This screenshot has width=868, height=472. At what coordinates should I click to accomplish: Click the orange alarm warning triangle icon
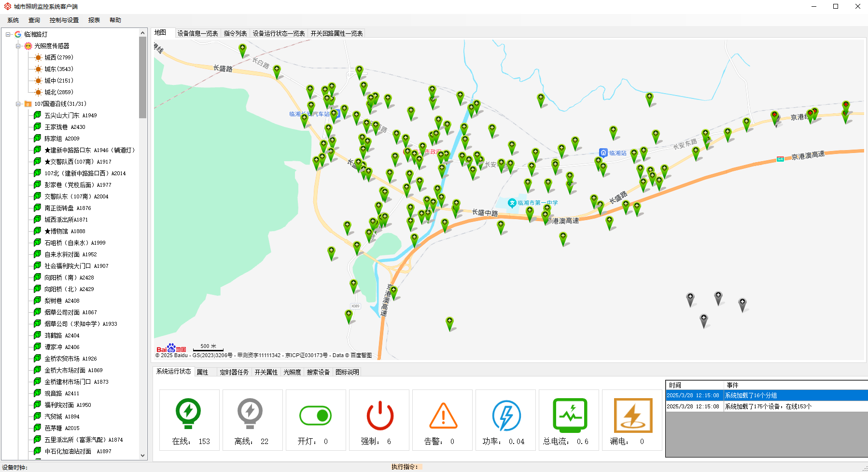(443, 416)
